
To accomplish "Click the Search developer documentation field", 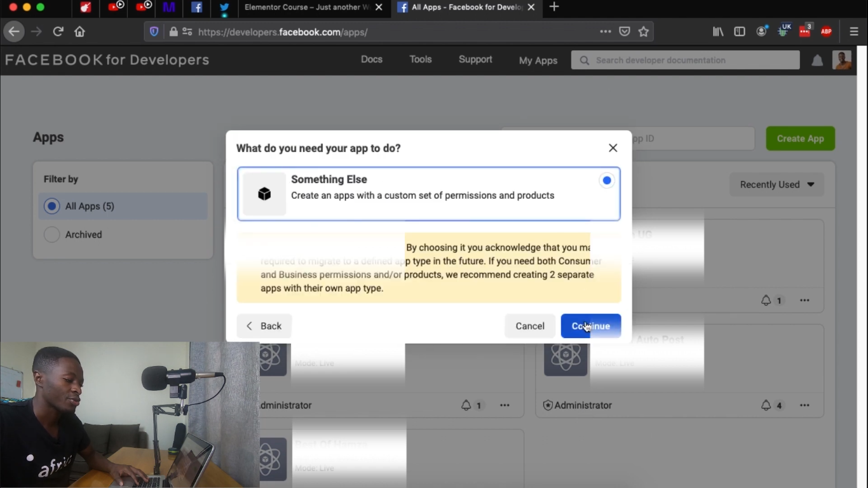I will 685,60.
